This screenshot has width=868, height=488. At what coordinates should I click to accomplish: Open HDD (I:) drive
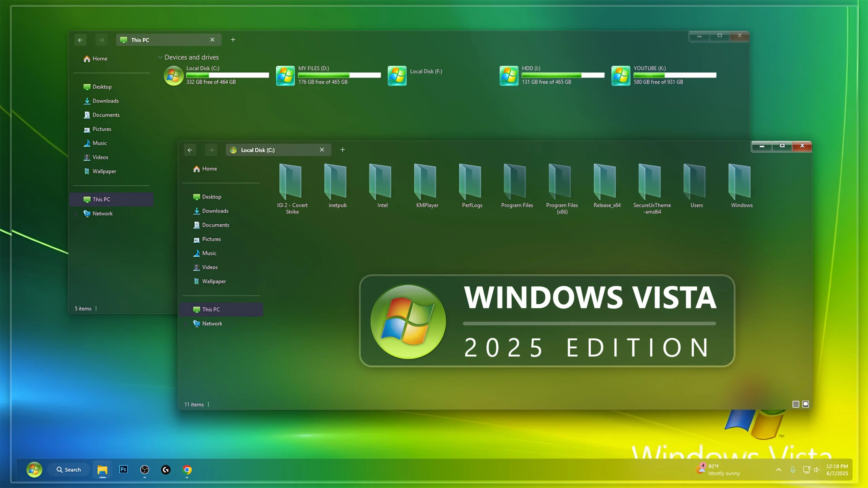click(x=552, y=75)
